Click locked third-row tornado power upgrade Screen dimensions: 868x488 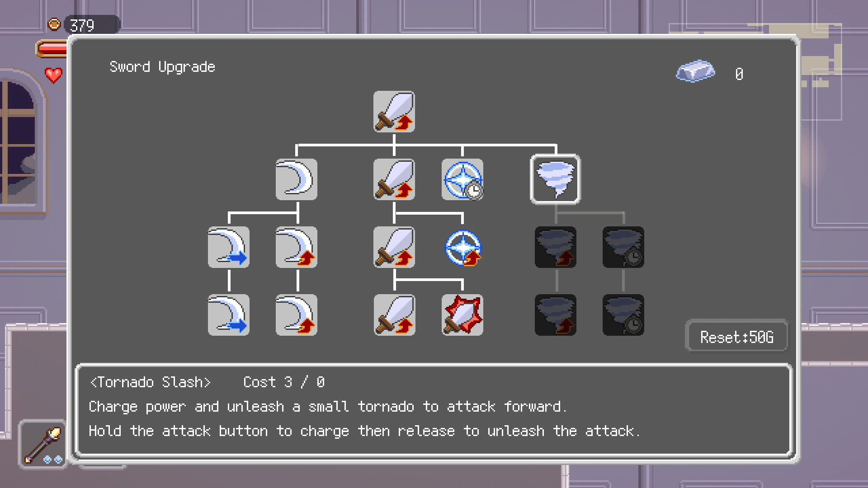pos(555,247)
